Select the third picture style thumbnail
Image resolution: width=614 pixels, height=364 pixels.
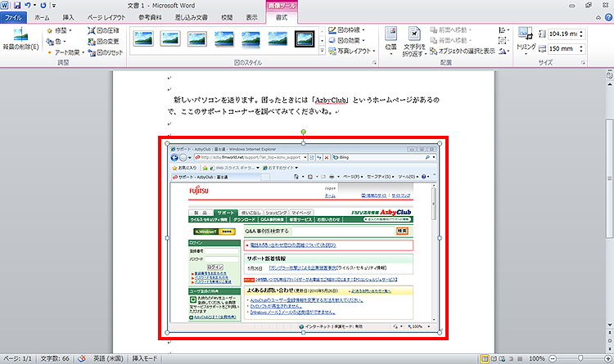point(197,38)
